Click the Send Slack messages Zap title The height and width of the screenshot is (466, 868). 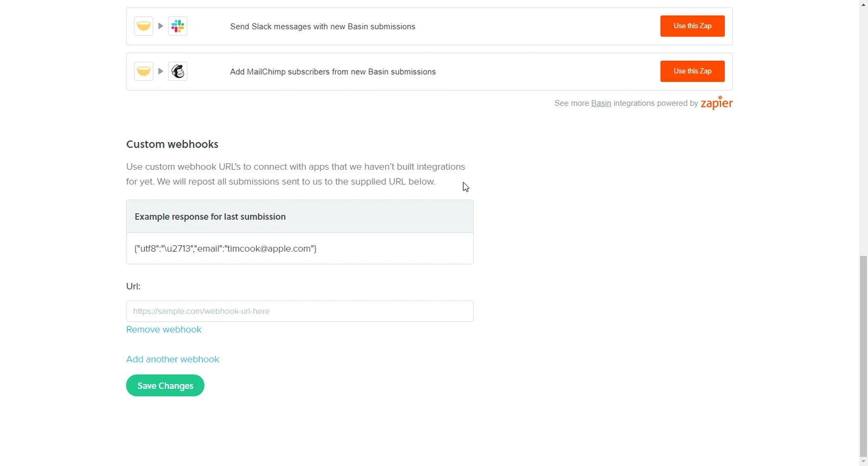(x=323, y=27)
